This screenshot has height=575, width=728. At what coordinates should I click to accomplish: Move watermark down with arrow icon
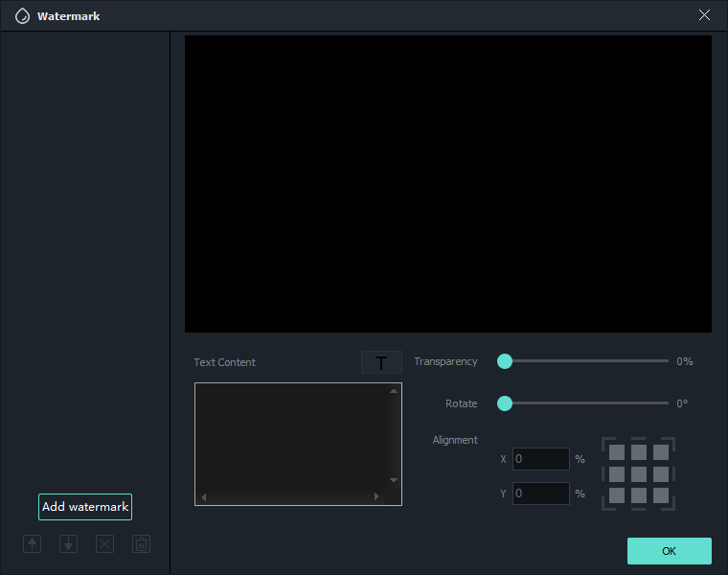coord(68,544)
